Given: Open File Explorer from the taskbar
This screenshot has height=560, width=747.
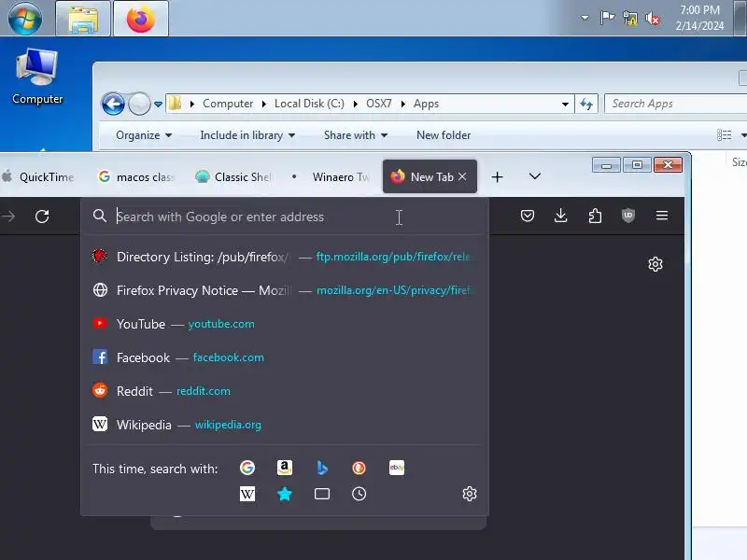Looking at the screenshot, I should 83,19.
